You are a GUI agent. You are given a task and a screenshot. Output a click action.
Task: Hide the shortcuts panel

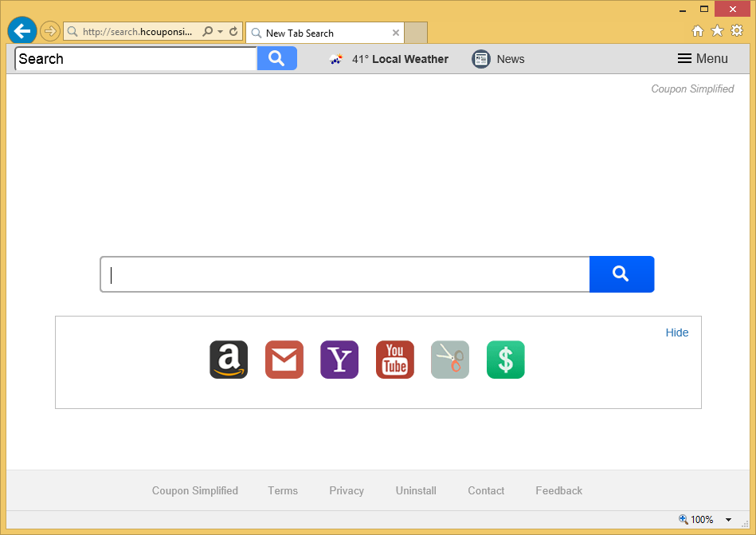click(x=677, y=332)
